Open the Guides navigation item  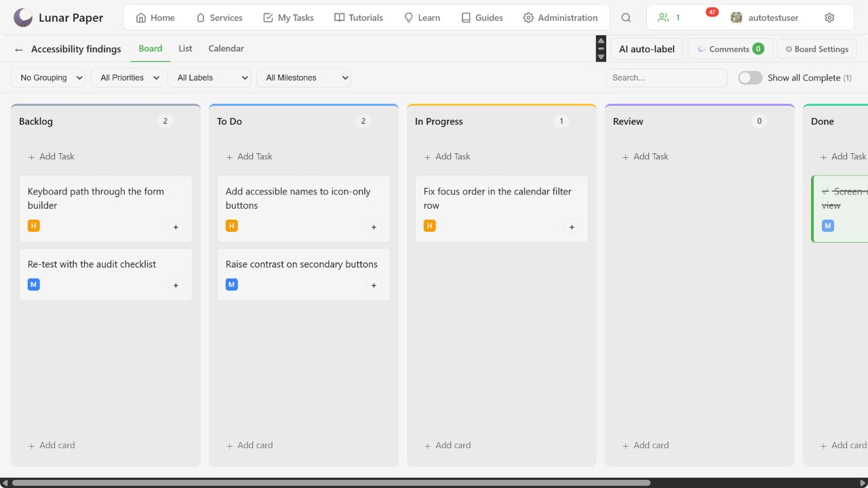[481, 18]
